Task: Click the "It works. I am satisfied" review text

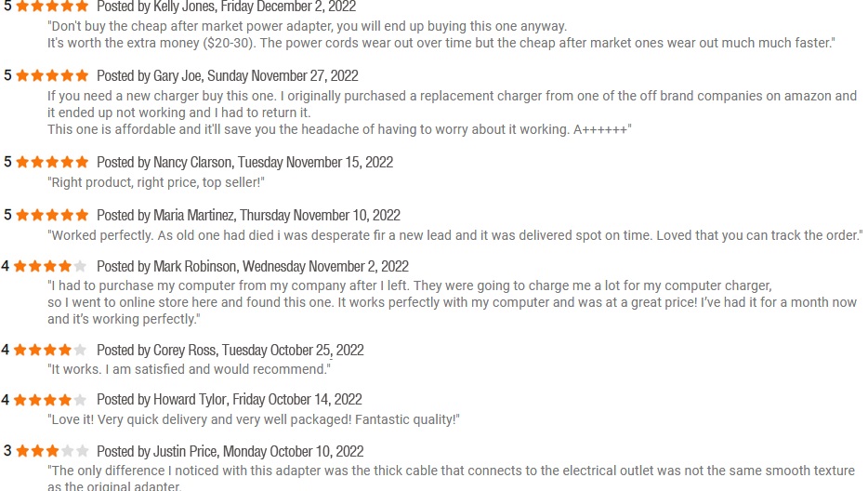Action: point(189,369)
